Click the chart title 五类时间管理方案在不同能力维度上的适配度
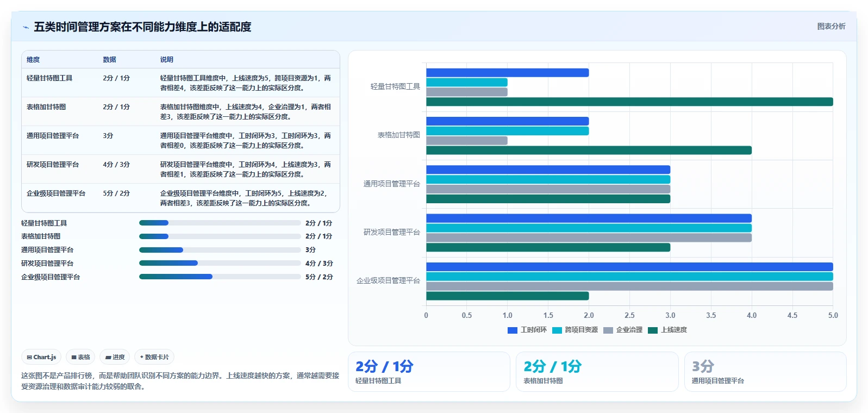Image resolution: width=868 pixels, height=413 pixels. (142, 27)
